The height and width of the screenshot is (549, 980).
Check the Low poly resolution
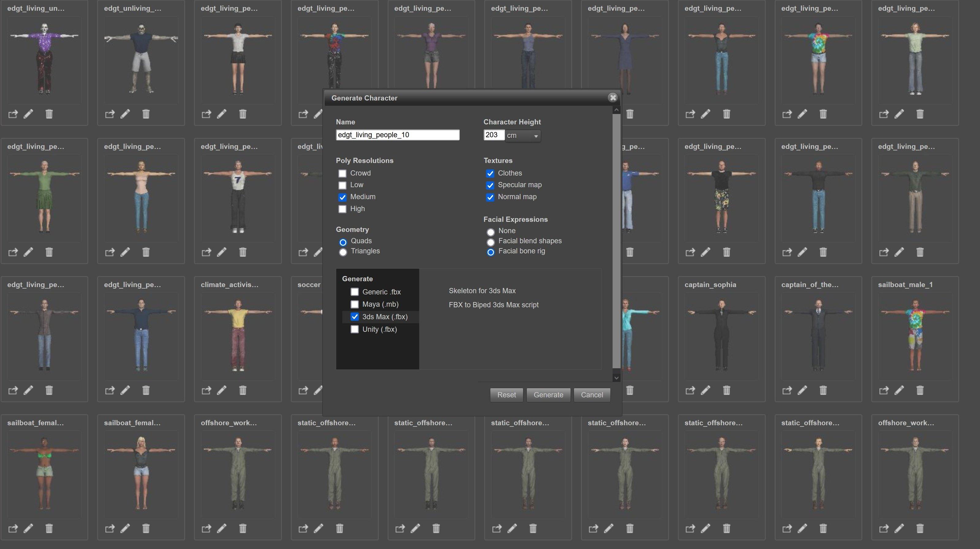point(342,185)
